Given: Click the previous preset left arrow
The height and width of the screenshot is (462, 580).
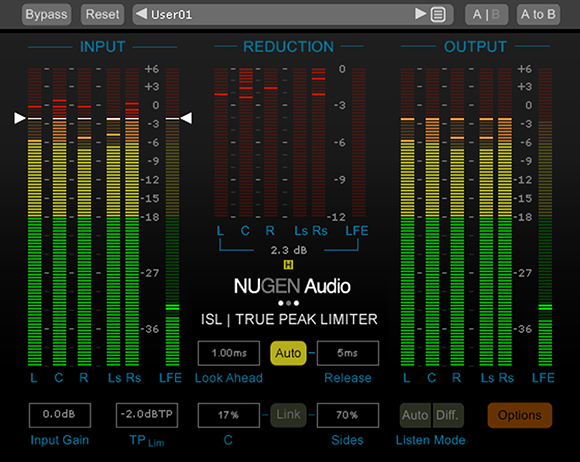Looking at the screenshot, I should [x=141, y=14].
